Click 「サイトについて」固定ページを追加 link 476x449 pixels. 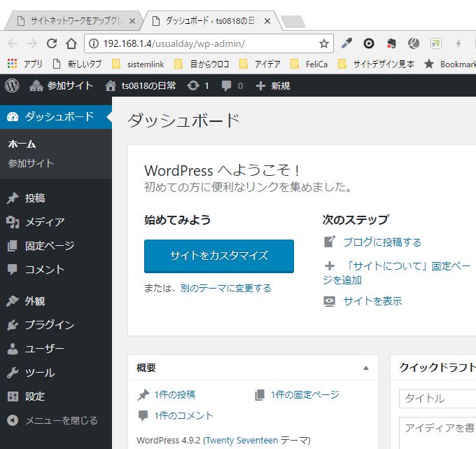click(396, 272)
